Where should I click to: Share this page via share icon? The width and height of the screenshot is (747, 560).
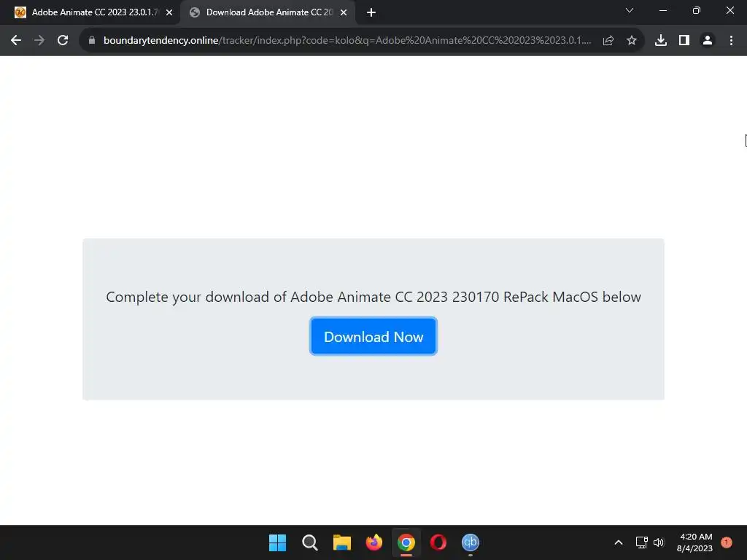pyautogui.click(x=608, y=41)
